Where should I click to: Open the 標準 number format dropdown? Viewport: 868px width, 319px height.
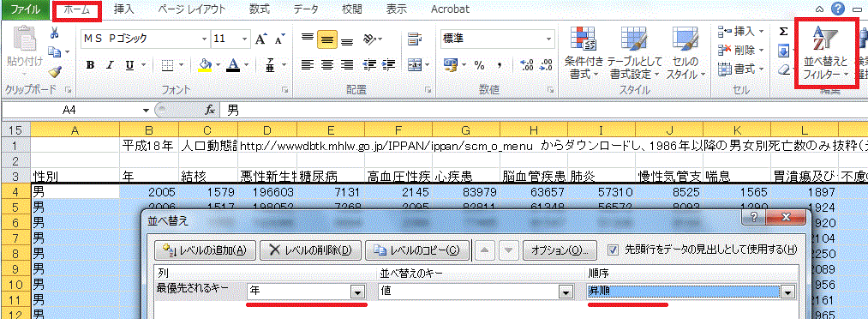[x=548, y=39]
